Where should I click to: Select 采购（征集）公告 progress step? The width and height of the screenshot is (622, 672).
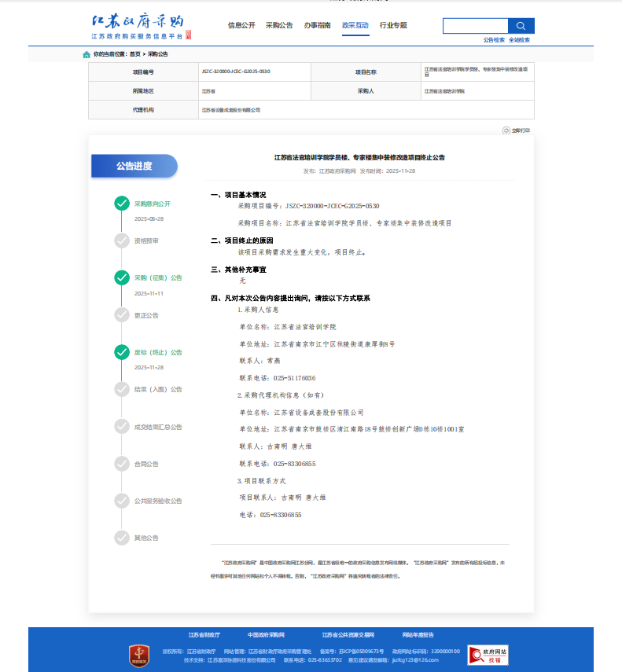point(158,277)
